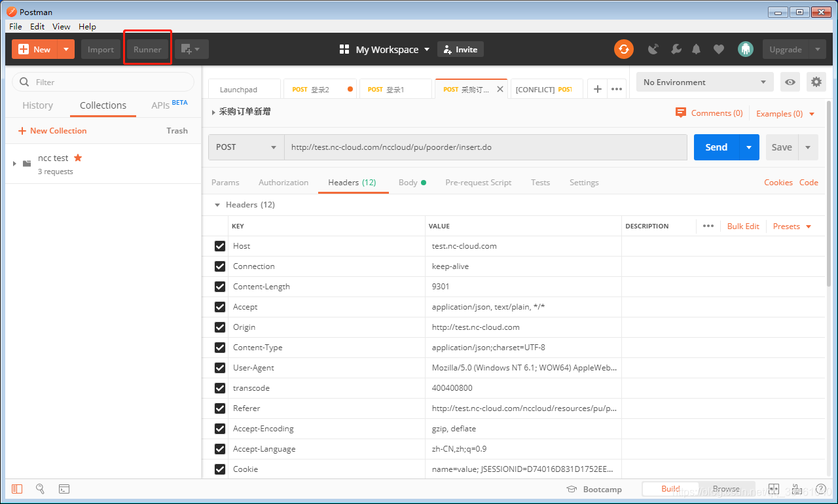Switch to the History tab
The width and height of the screenshot is (838, 504).
click(x=37, y=105)
